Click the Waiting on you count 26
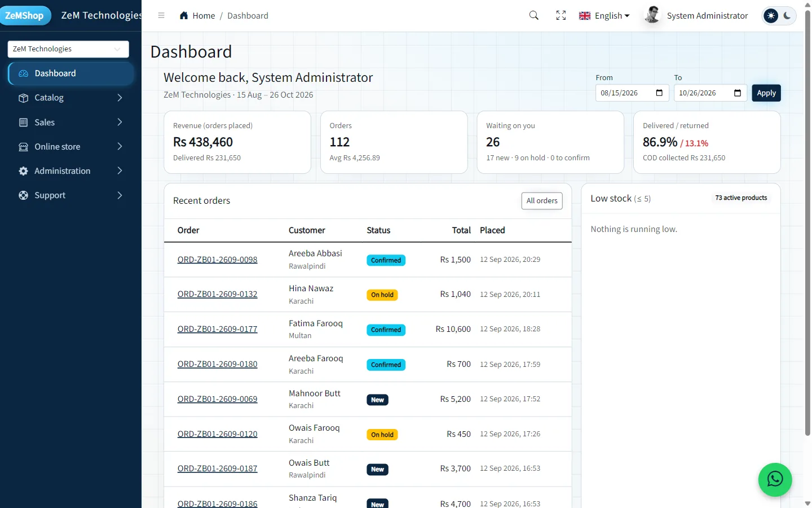This screenshot has width=812, height=508. pos(493,142)
